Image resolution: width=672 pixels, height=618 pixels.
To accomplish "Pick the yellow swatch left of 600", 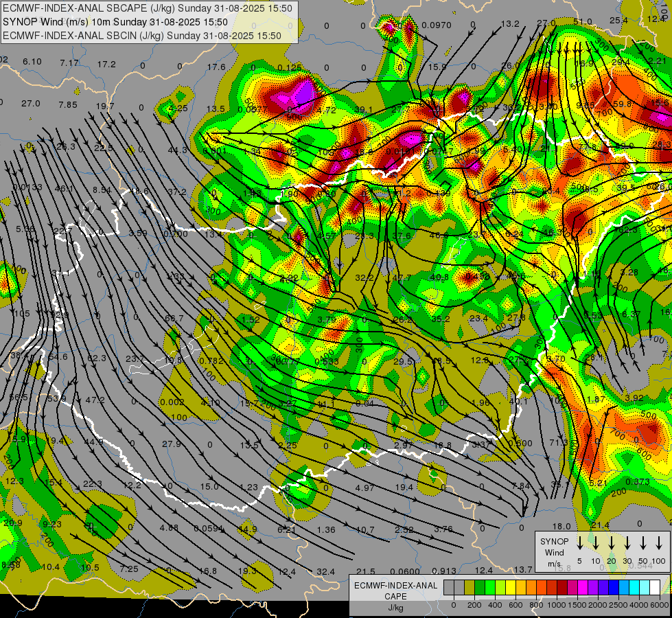I will (511, 587).
